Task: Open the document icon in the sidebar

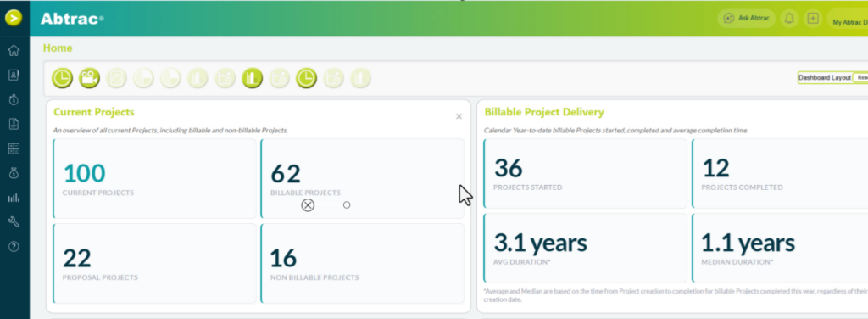Action: pos(14,124)
